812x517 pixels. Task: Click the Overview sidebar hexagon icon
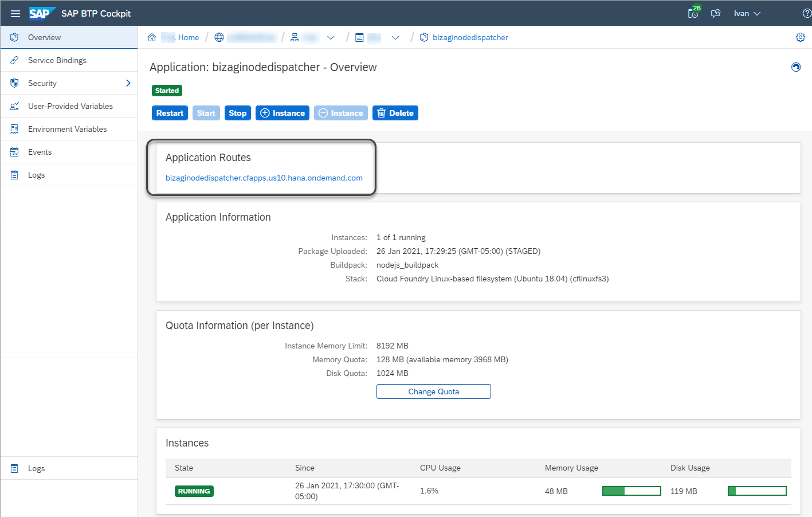(x=14, y=37)
